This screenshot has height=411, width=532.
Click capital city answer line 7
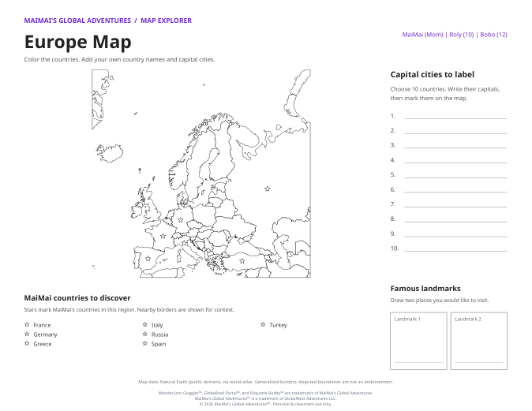[x=455, y=204]
